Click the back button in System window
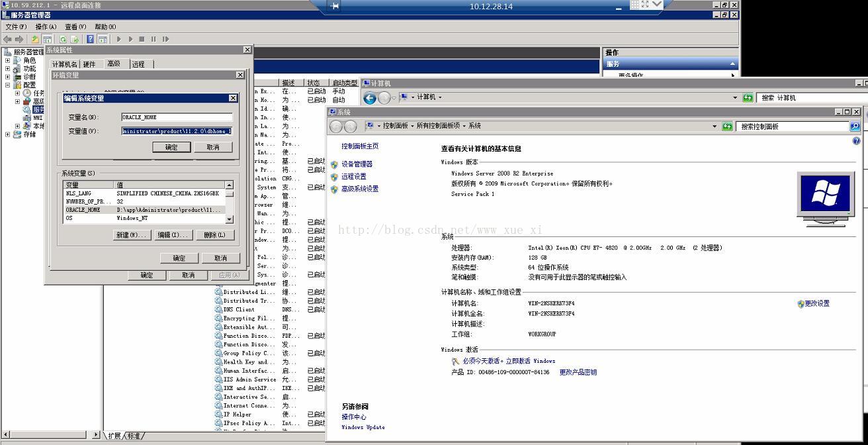Image resolution: width=868 pixels, height=445 pixels. point(336,126)
